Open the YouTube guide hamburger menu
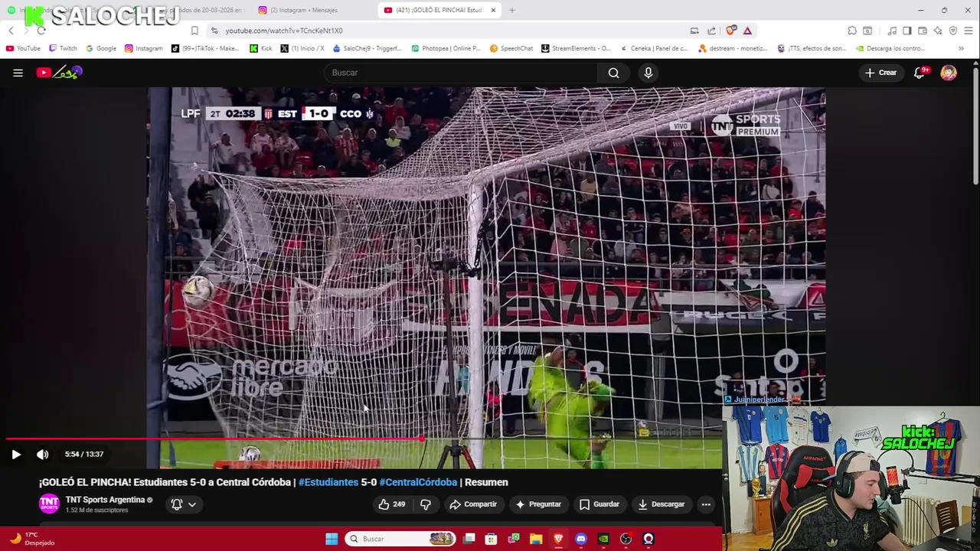980x551 pixels. point(18,73)
